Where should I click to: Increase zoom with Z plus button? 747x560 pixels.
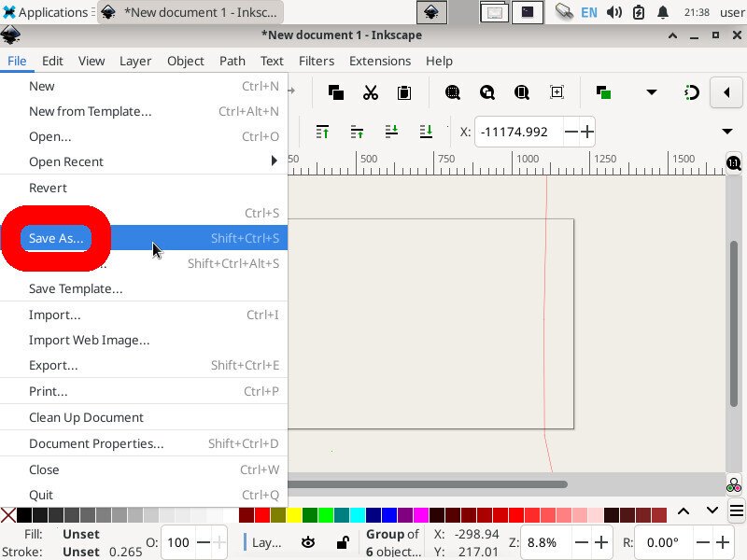coord(601,542)
